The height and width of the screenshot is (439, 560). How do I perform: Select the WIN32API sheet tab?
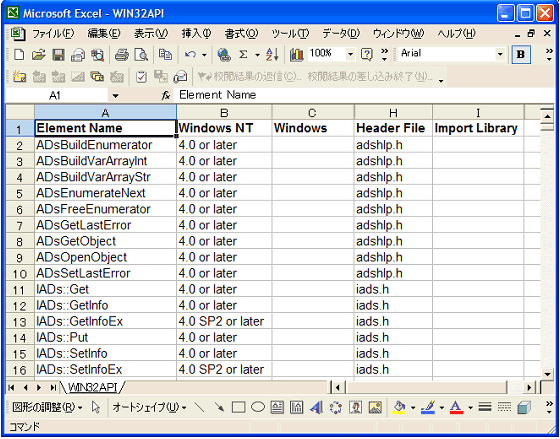coord(92,387)
